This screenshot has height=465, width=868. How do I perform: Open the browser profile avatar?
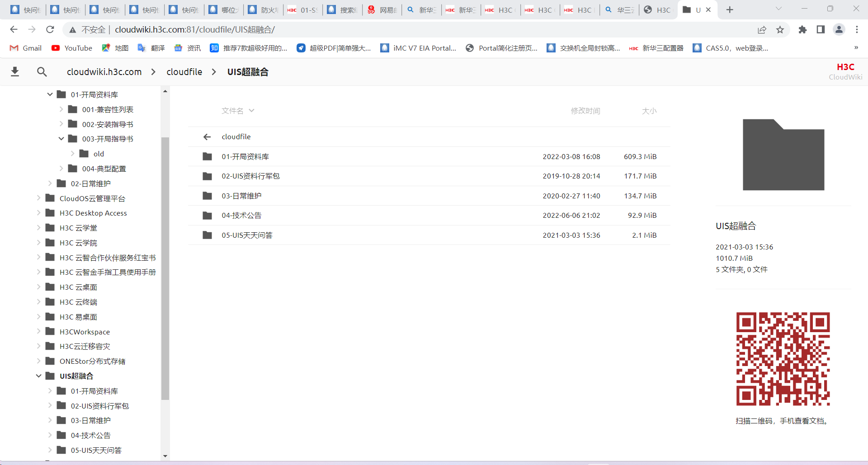coord(839,29)
